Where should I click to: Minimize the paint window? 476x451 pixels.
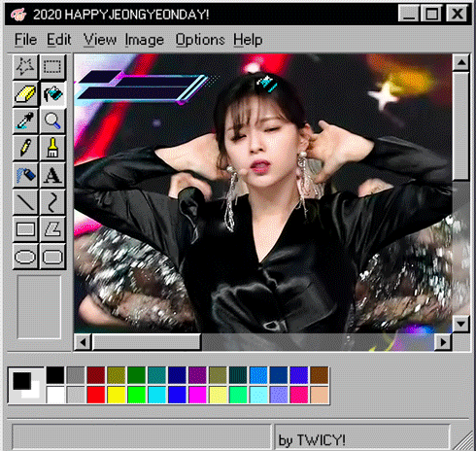coord(408,14)
